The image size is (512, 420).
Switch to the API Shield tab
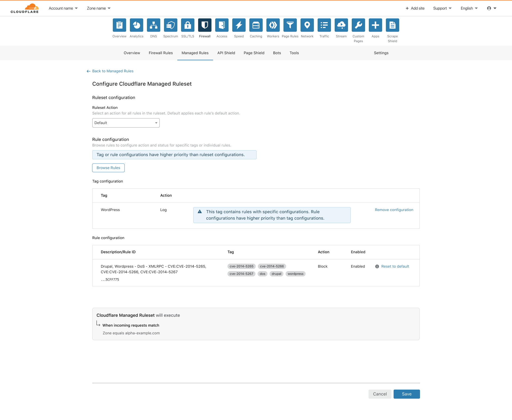pos(226,52)
